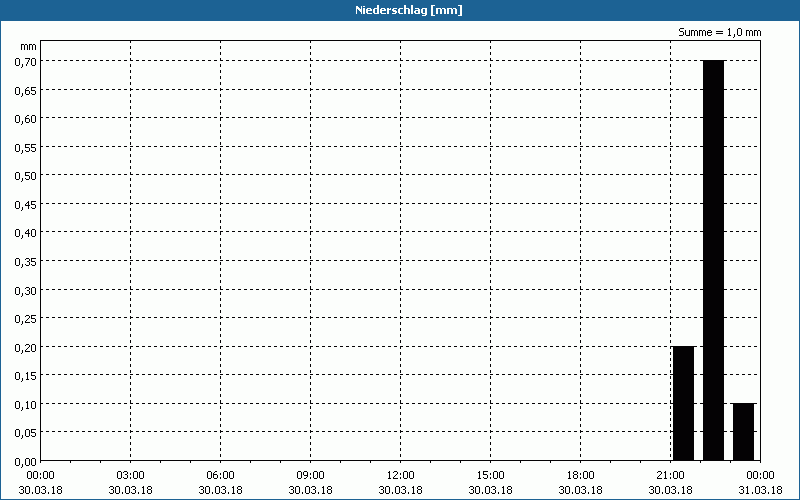Screen dimensions: 800x500
Task: Click the Niederschlag [mm] chart title
Action: pyautogui.click(x=409, y=10)
